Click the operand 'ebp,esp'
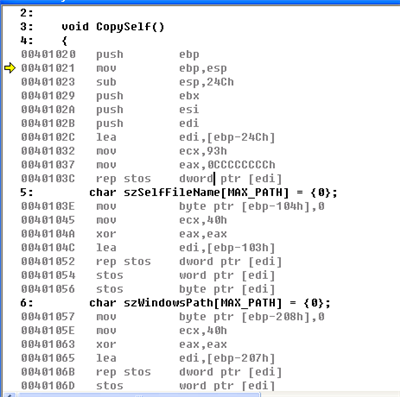 click(203, 68)
